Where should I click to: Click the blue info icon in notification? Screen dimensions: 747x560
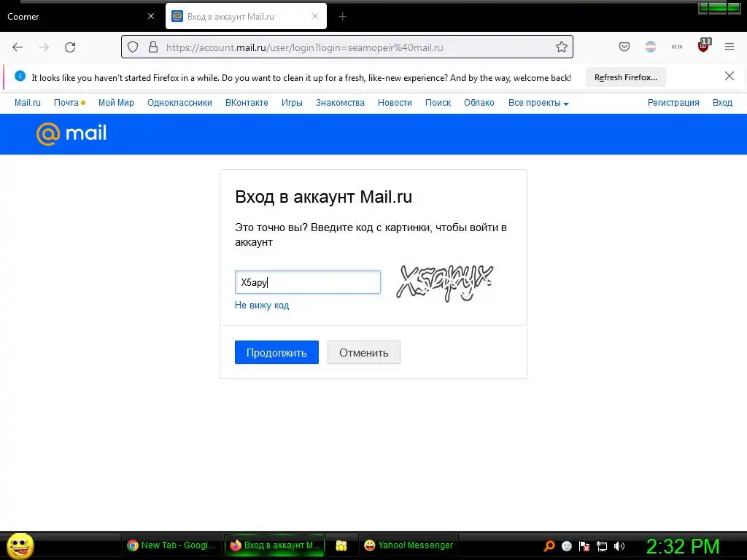[20, 76]
